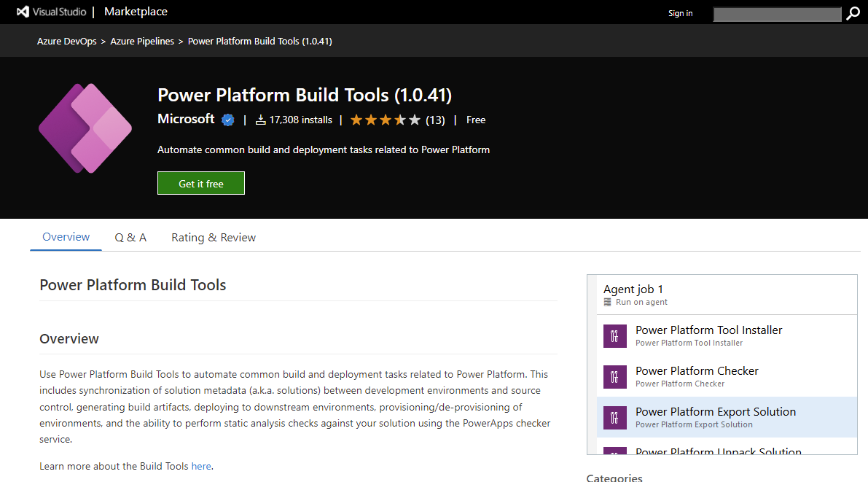The image size is (868, 482).
Task: Click the 'Categories' heading
Action: coord(614,478)
